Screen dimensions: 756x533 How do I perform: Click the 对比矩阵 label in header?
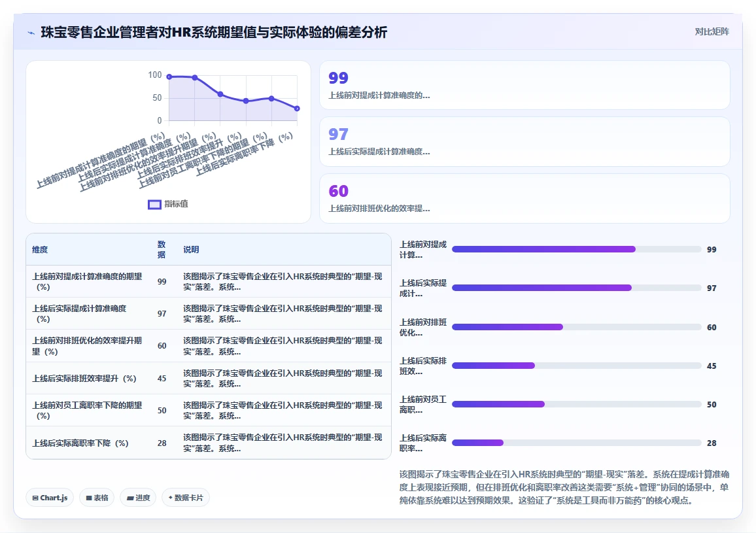(712, 32)
